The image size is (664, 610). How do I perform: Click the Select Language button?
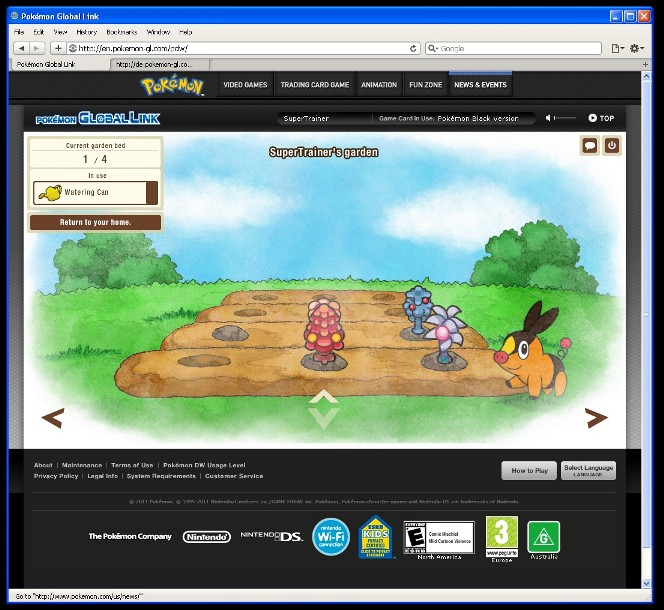(x=588, y=470)
